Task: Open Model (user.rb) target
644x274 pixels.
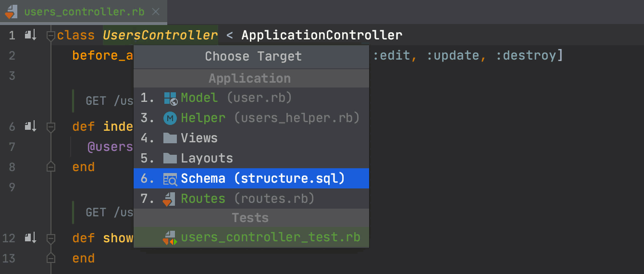Action: (x=251, y=98)
